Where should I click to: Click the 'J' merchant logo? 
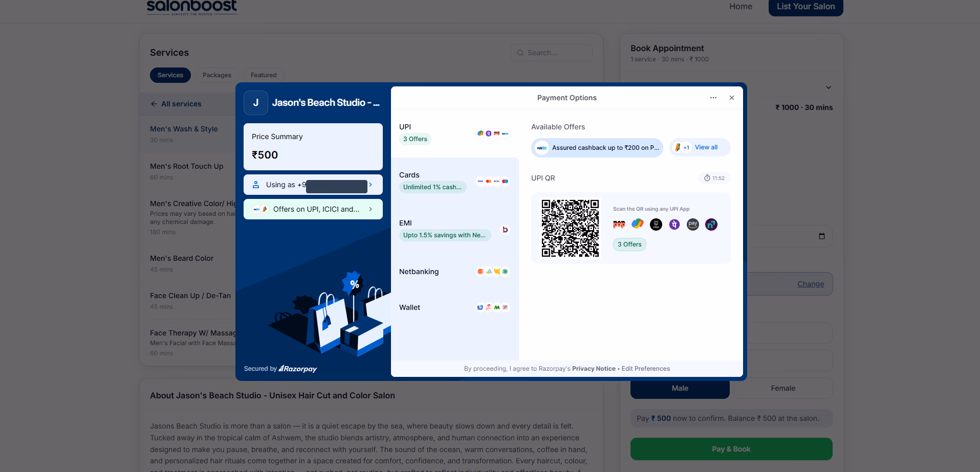tap(256, 103)
